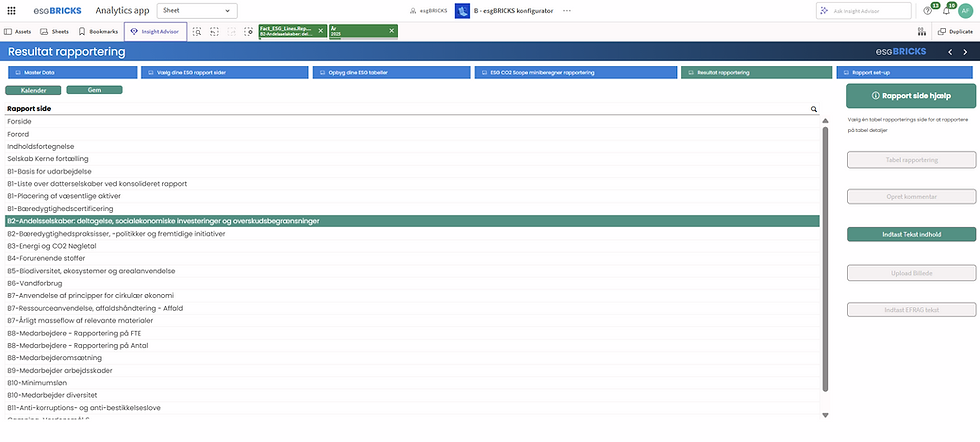Screen dimensions: 980x442
Task: Click the Ask Insight Advisor field
Action: point(864,11)
